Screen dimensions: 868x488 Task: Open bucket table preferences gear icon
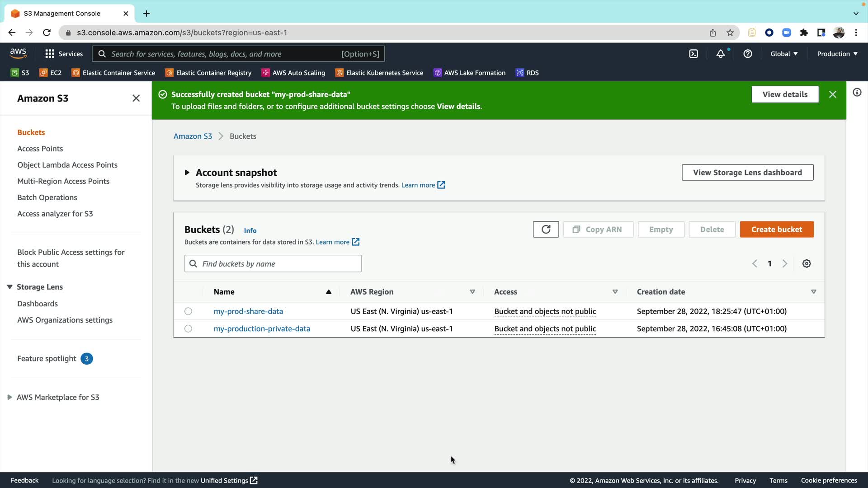point(807,263)
